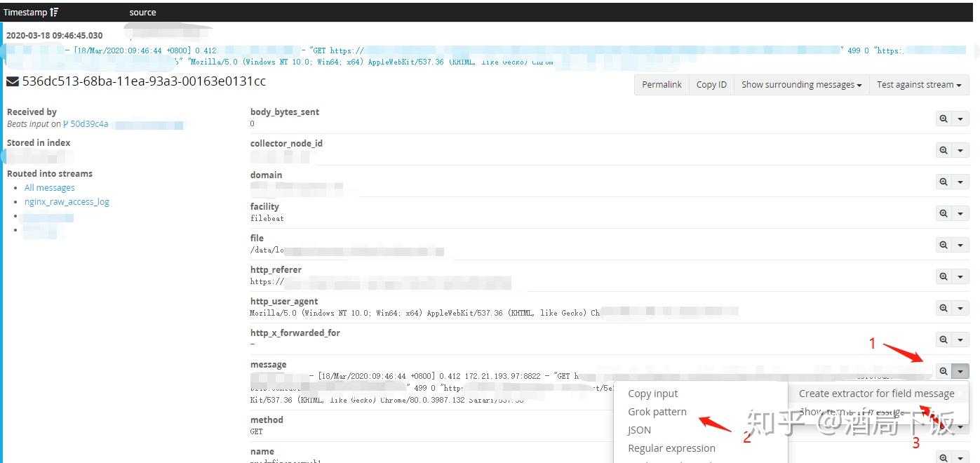
Task: Open the Show surrounding messages dropdown
Action: coord(800,84)
